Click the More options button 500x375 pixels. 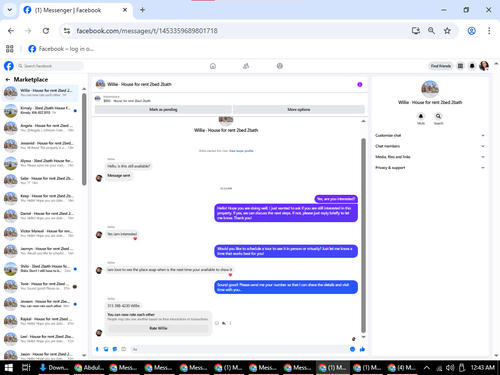tap(299, 109)
